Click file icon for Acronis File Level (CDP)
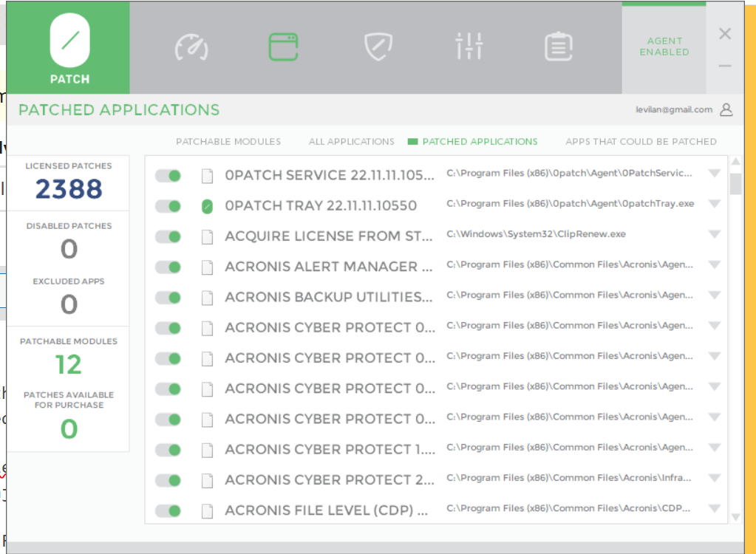 point(208,511)
